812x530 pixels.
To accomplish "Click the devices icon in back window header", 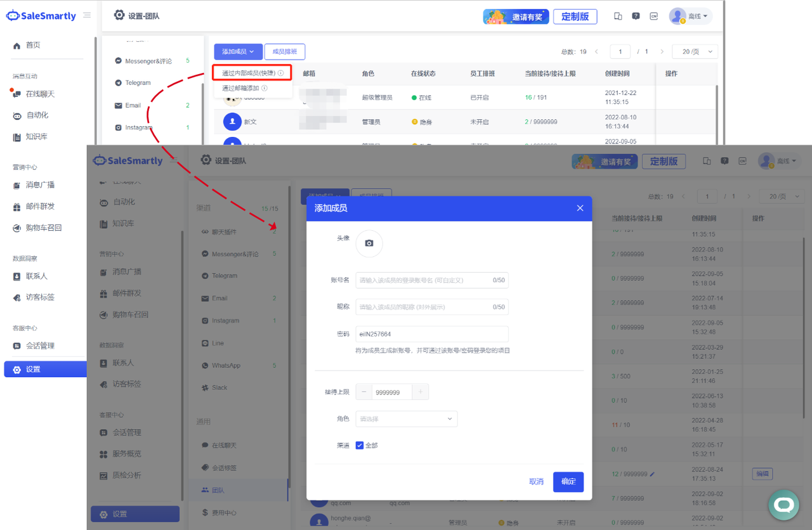I will (x=618, y=16).
